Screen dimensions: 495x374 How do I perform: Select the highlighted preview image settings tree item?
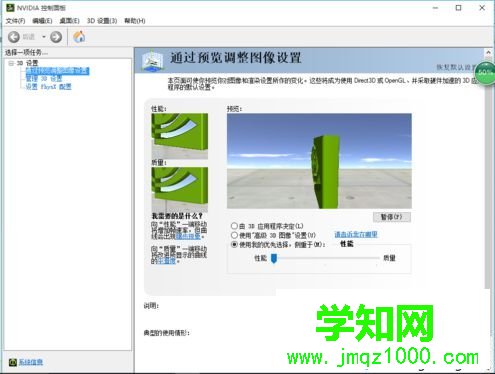point(58,71)
